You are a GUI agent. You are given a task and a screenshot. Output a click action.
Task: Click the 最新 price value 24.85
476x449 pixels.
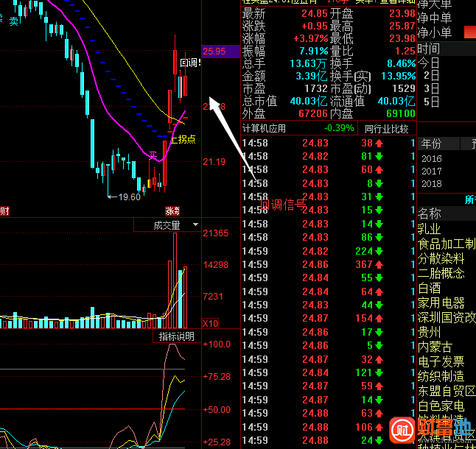pos(315,14)
